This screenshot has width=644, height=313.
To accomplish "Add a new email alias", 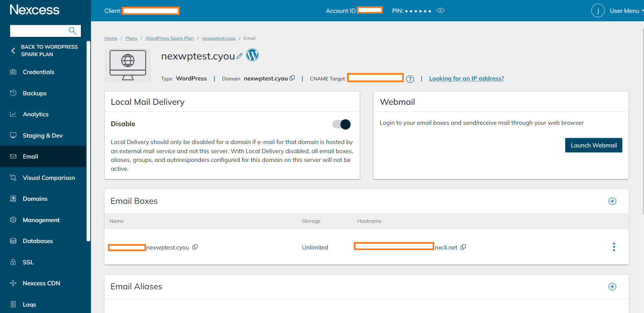I will (x=612, y=287).
